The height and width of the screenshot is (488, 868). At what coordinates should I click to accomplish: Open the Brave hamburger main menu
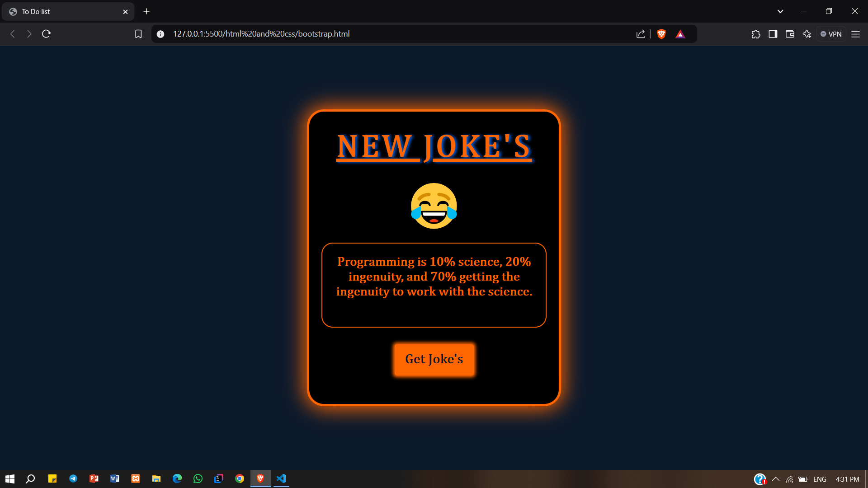point(855,34)
